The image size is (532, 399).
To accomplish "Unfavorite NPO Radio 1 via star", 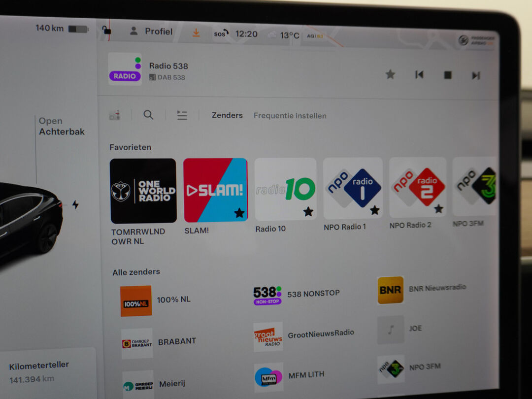I will coord(374,210).
